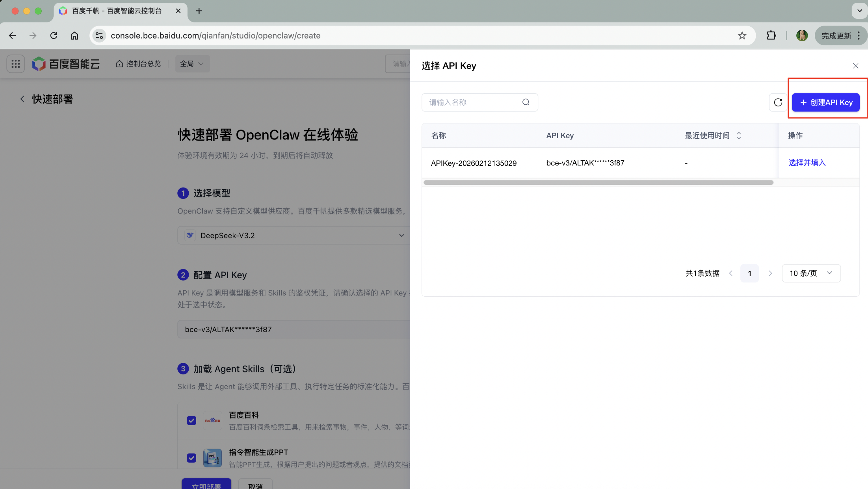
Task: Click the 创建API Key button
Action: 825,102
